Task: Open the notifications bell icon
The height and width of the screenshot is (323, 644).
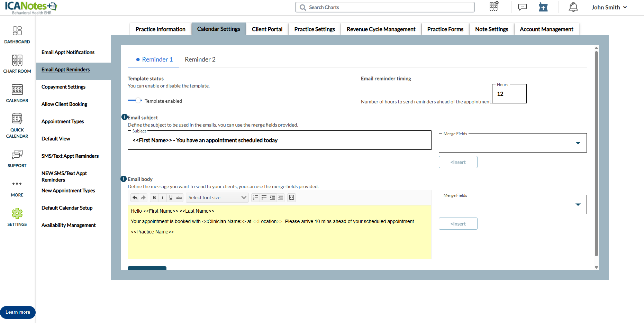Action: click(x=573, y=7)
